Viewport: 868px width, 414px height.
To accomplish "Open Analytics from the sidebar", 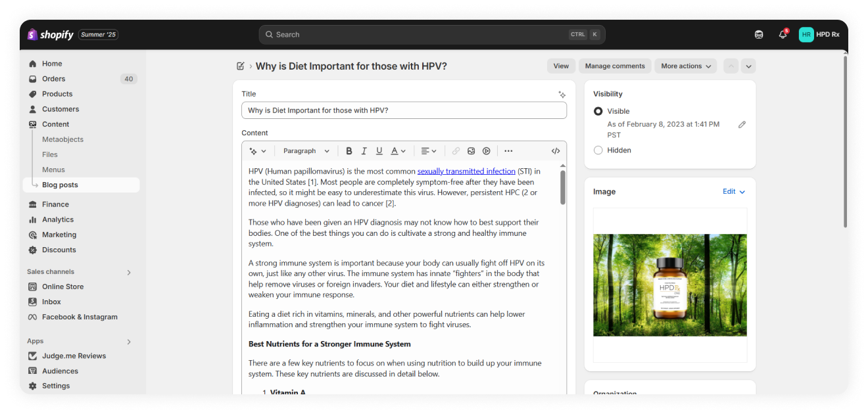I will [58, 219].
